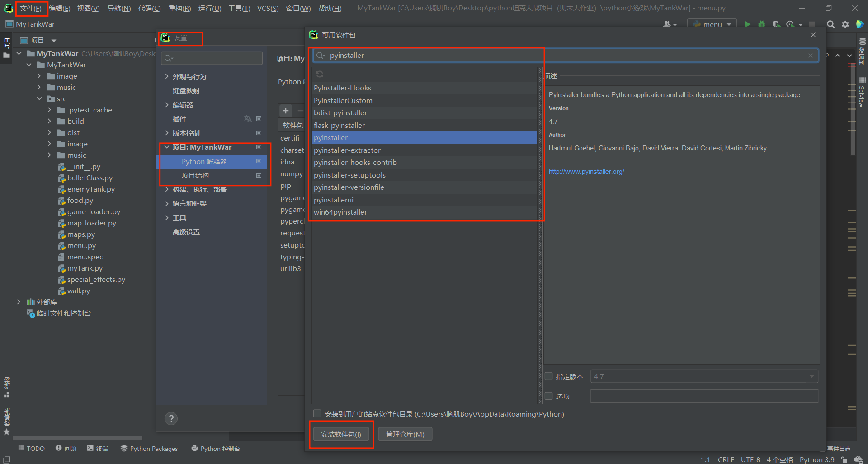Open the pyinstaller.org homepage link
868x464 pixels.
586,172
